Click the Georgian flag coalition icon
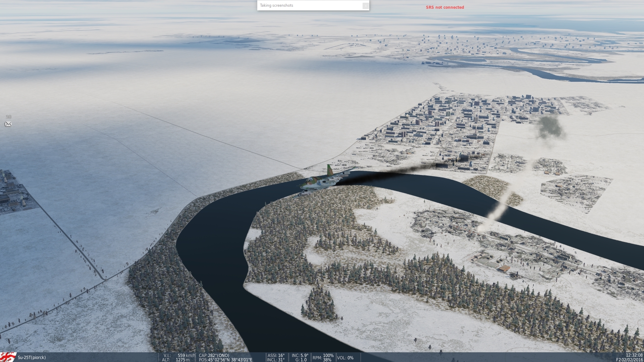This screenshot has width=644, height=362. click(x=8, y=357)
